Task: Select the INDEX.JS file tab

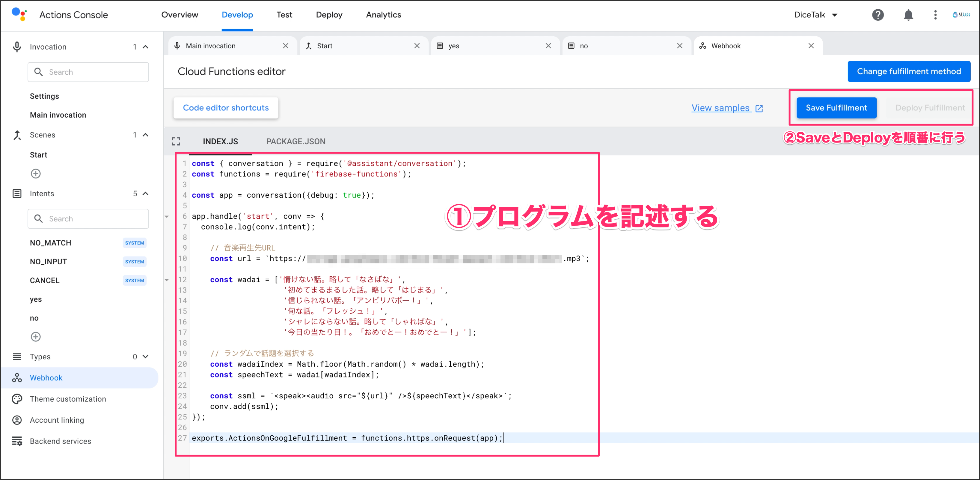Action: point(220,141)
